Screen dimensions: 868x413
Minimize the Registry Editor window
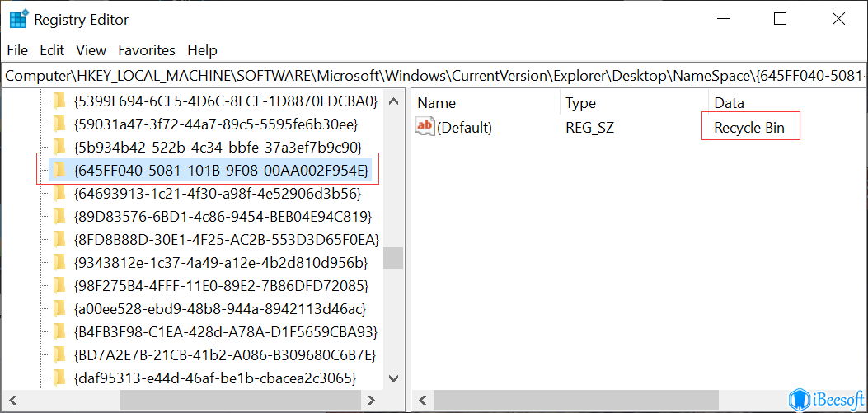pyautogui.click(x=721, y=20)
